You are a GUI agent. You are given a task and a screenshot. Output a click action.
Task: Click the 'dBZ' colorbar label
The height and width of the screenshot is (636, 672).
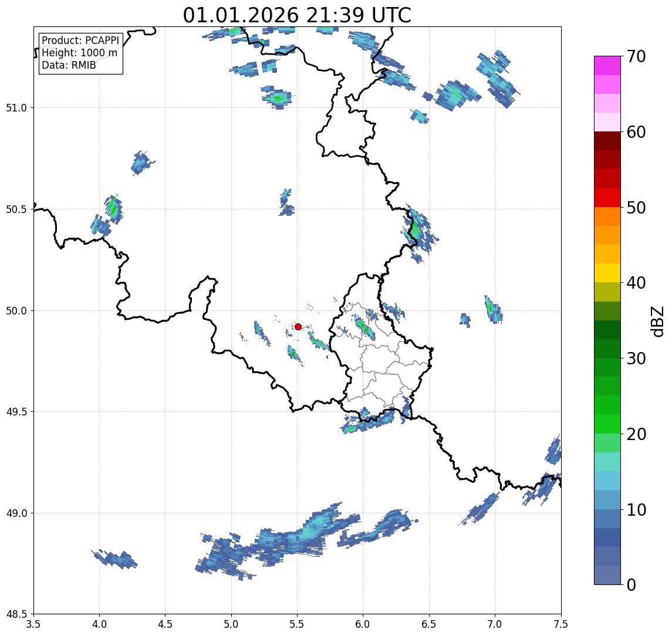click(x=657, y=322)
